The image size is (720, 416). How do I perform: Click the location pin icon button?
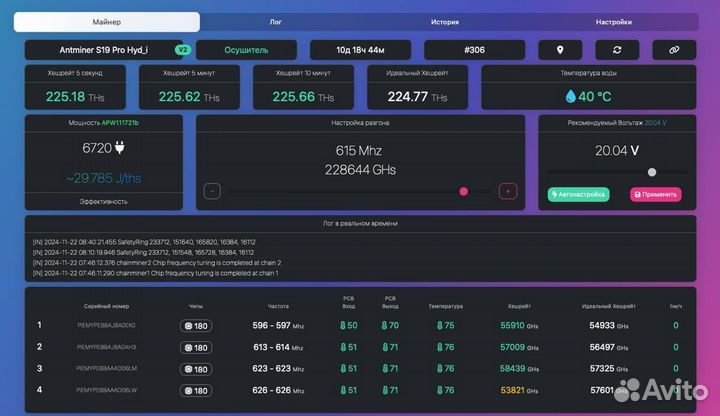[x=560, y=49]
